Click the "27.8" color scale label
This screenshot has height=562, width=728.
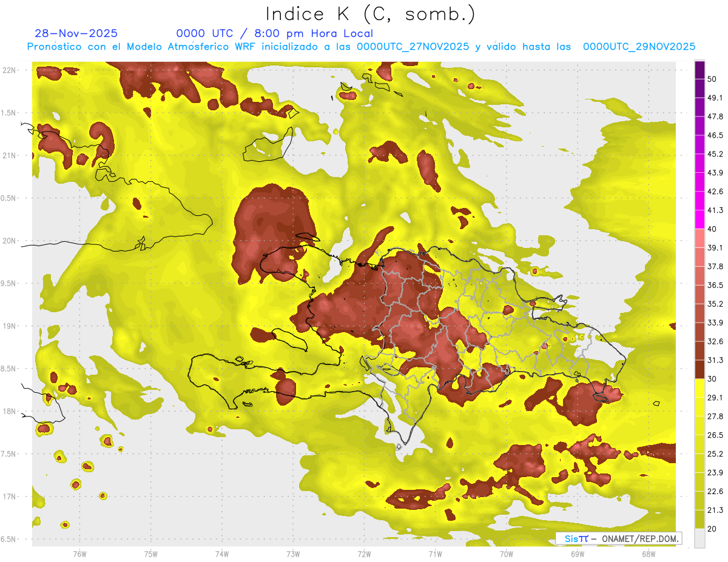715,416
